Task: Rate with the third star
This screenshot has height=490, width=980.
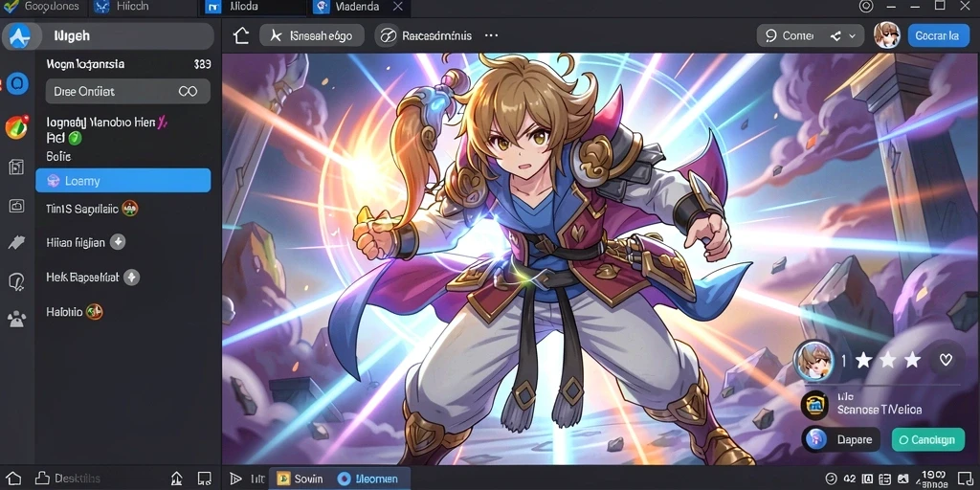Action: point(912,360)
